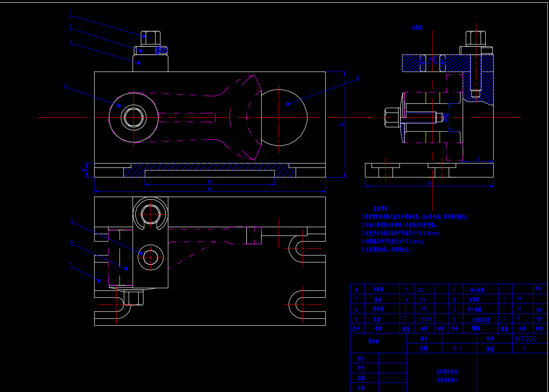Select the 底座 part name in parts list

(378, 300)
